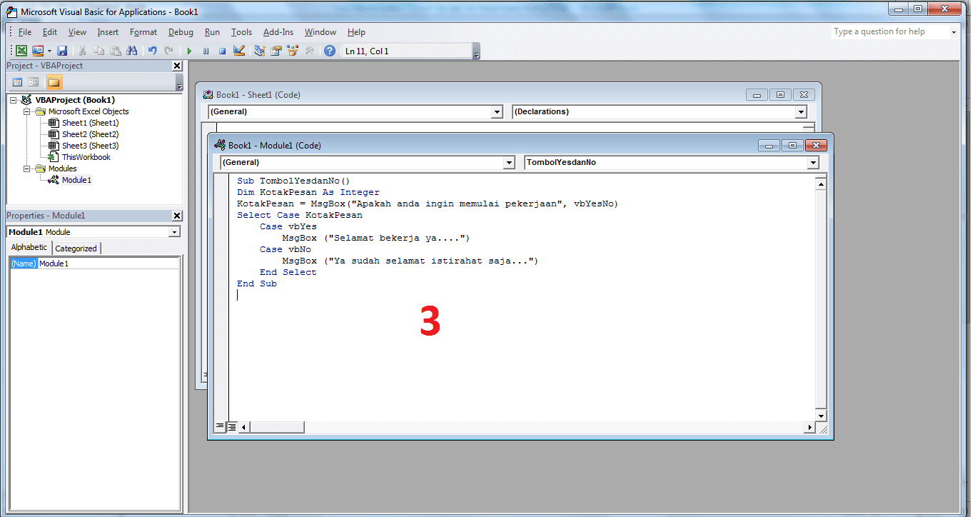The image size is (980, 517).
Task: Switch to the Alphabetic tab
Action: click(x=29, y=248)
